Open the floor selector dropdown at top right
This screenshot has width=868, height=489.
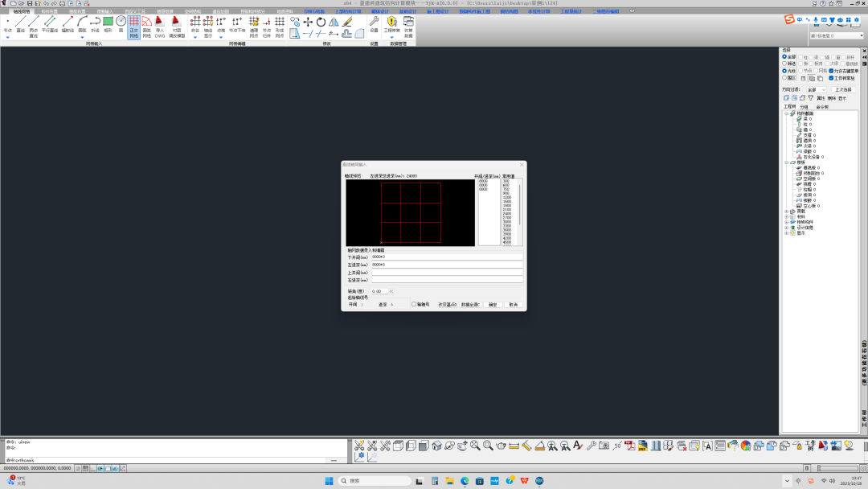[x=837, y=35]
